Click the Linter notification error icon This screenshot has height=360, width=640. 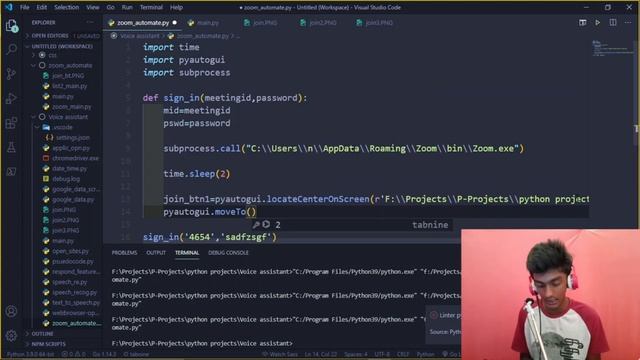pos(434,315)
